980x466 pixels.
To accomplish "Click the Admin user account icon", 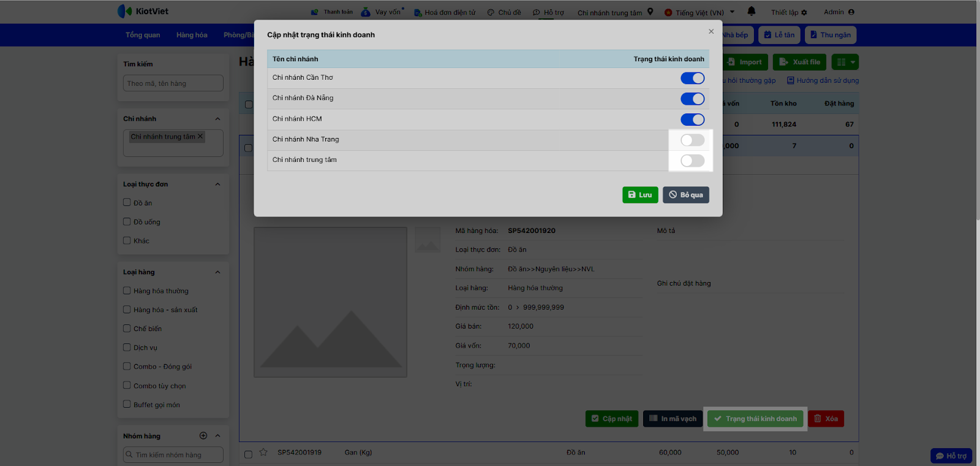I will tap(851, 12).
